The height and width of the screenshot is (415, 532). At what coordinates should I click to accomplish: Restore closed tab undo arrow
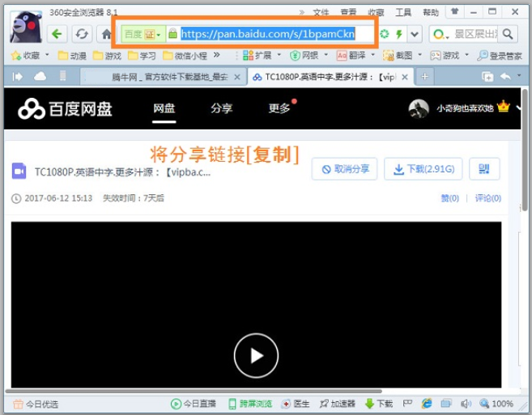[505, 77]
